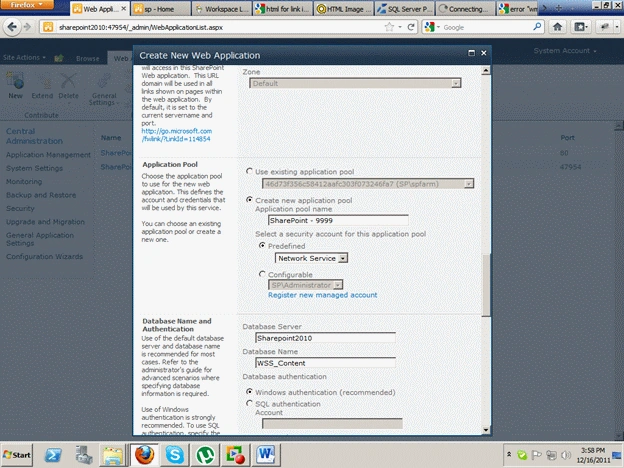Viewport: 624px width, 468px height.
Task: Switch to the Workspace tab
Action: [x=222, y=8]
